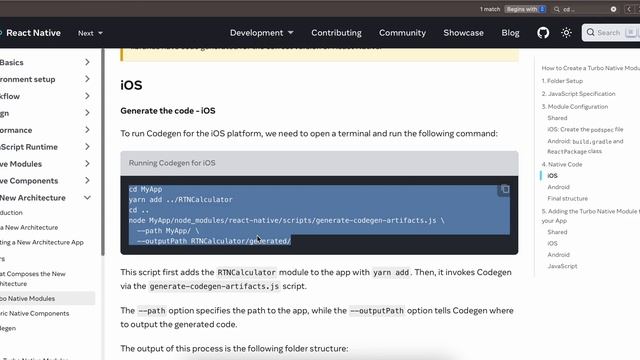Click the site search magnifier icon
The width and height of the screenshot is (640, 360).
591,32
